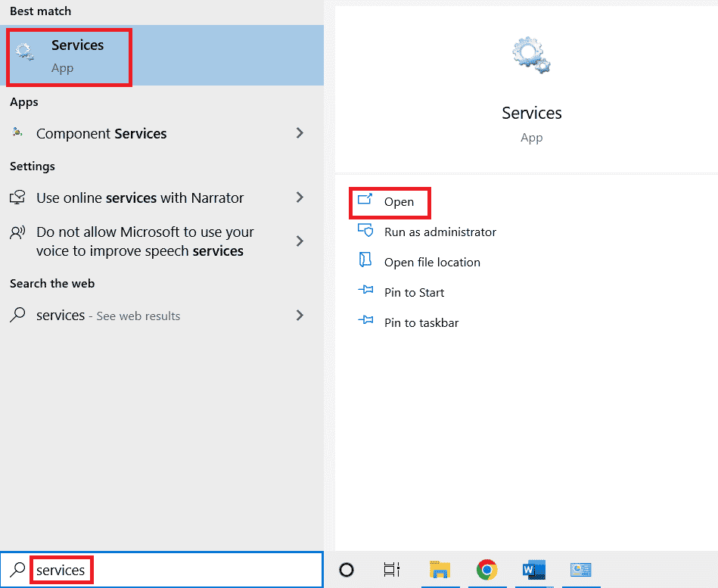The image size is (718, 588).
Task: Click the Narrator settings icon
Action: point(17,198)
